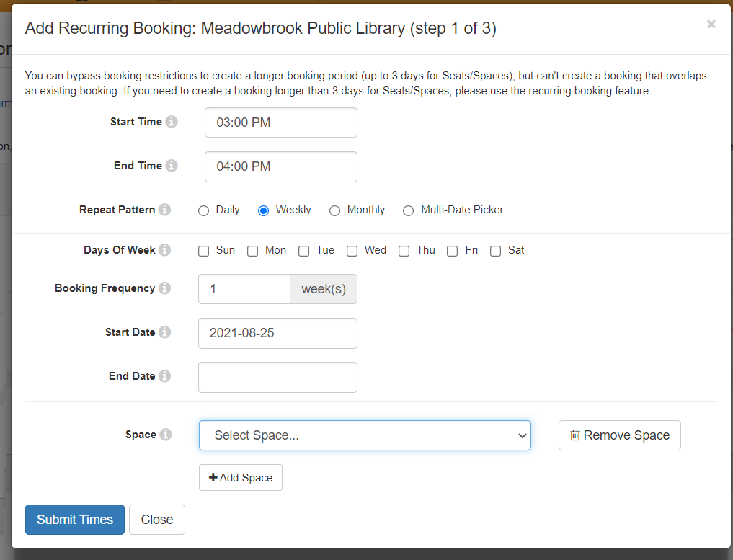Click the Close button
This screenshot has width=733, height=560.
coord(157,520)
